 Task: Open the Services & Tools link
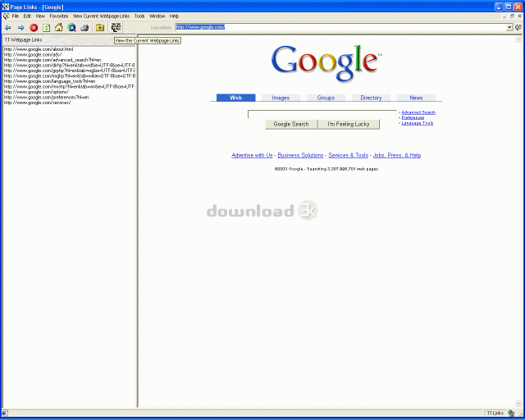coord(348,155)
